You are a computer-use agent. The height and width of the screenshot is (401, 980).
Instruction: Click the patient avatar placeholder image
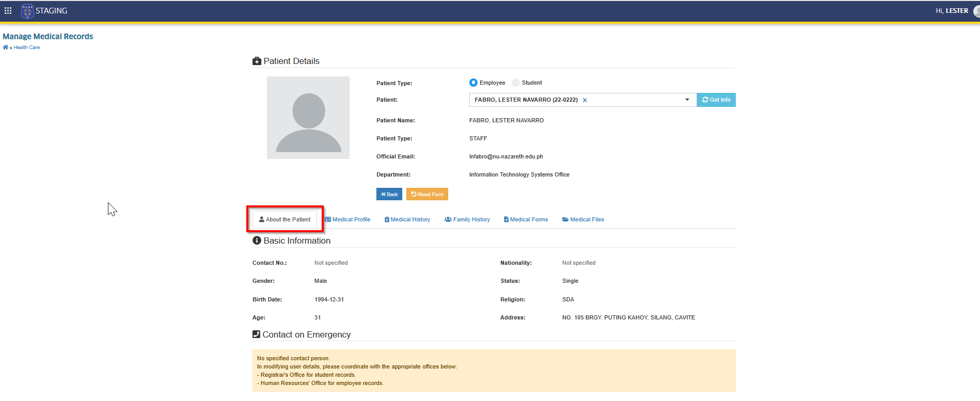[x=308, y=118]
